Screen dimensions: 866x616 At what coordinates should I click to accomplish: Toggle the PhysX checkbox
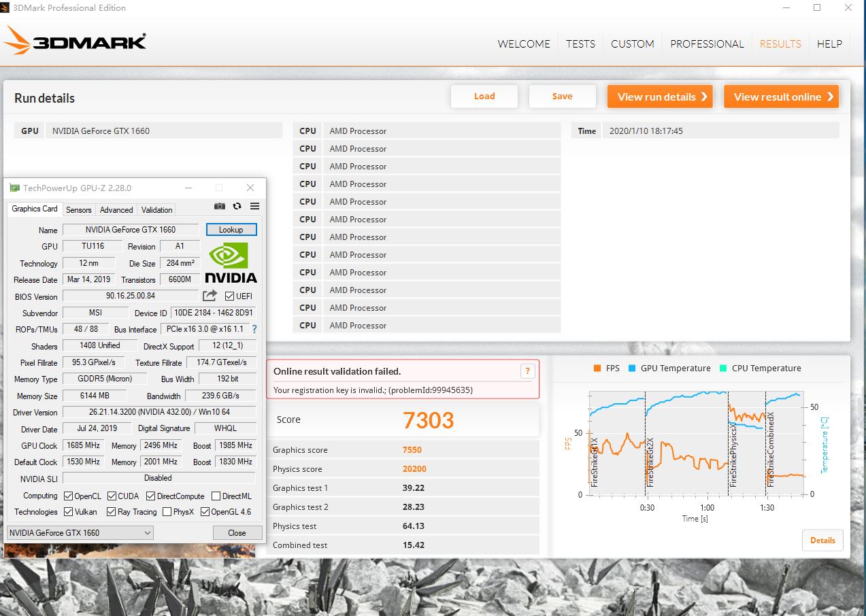tap(167, 511)
